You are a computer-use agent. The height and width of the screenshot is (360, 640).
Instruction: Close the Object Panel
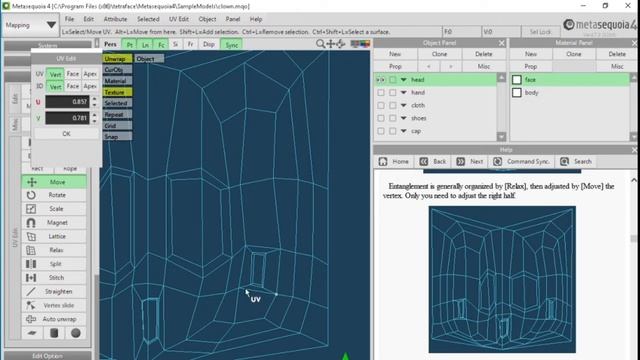(502, 43)
